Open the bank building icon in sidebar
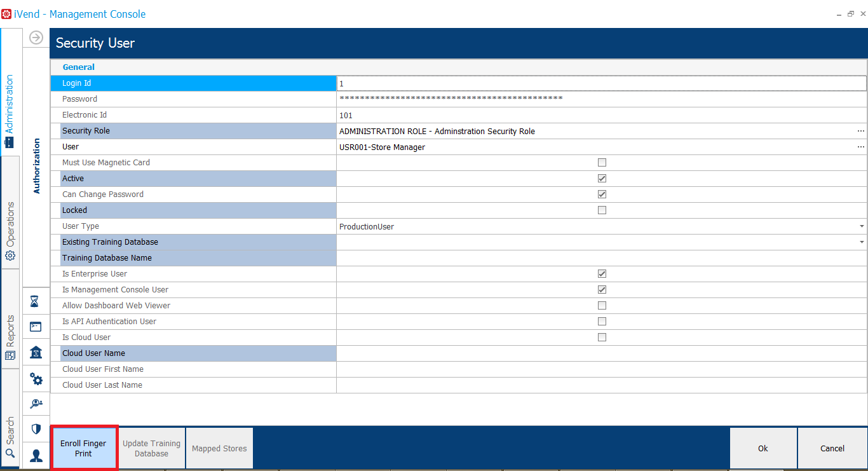Viewport: 868px width, 471px height. tap(36, 353)
